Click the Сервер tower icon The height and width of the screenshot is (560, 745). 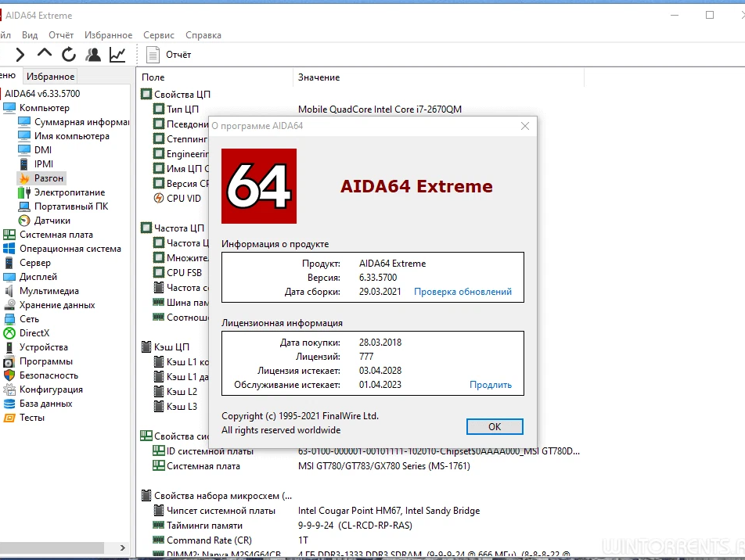(9, 263)
